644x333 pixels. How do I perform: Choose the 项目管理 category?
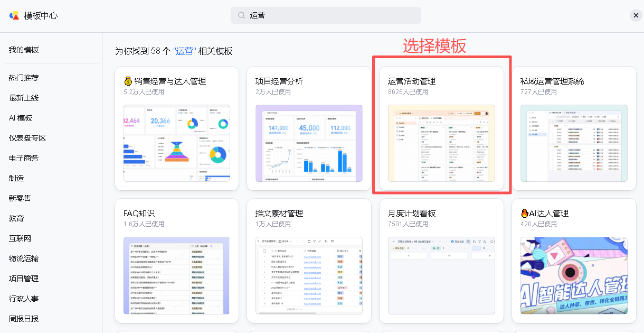point(24,279)
